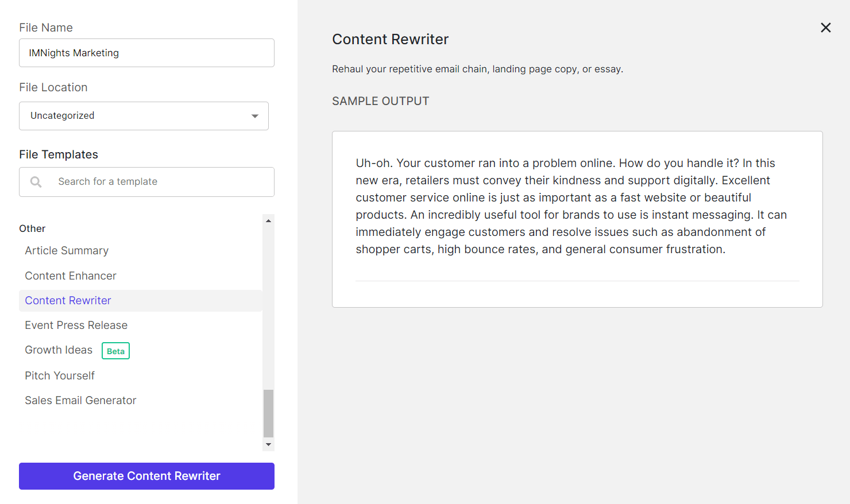850x504 pixels.
Task: Select the Content Rewriter template
Action: coord(68,301)
